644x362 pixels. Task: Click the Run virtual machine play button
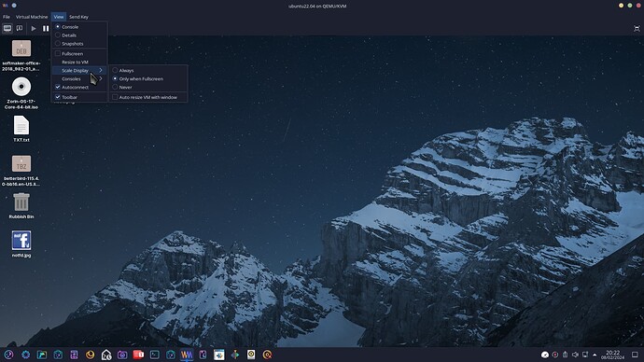click(34, 28)
